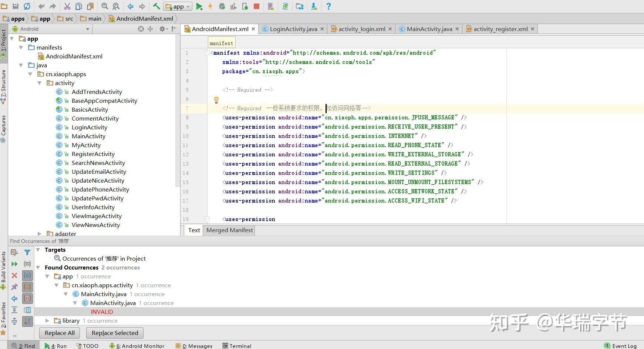Screen dimensions: 644x349
Task: Sync project with Gradle files
Action: tap(286, 6)
